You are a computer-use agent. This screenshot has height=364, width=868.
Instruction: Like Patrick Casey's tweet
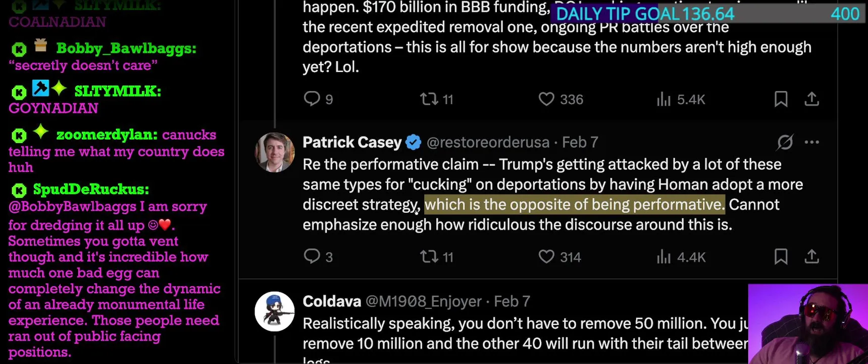click(546, 256)
